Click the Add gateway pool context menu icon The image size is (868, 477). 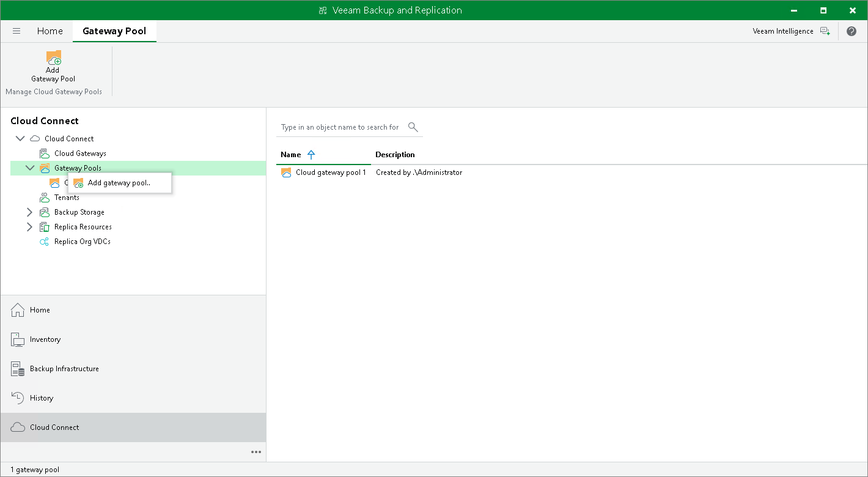pyautogui.click(x=78, y=183)
